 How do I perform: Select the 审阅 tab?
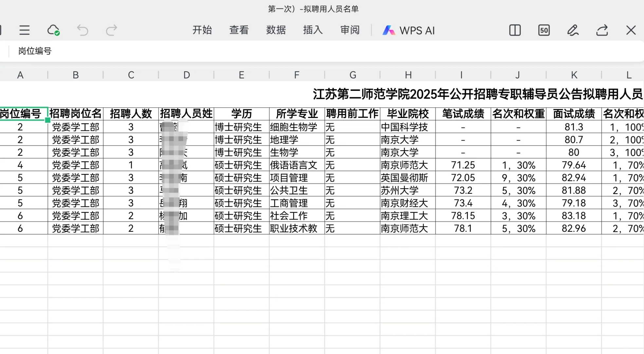point(350,30)
